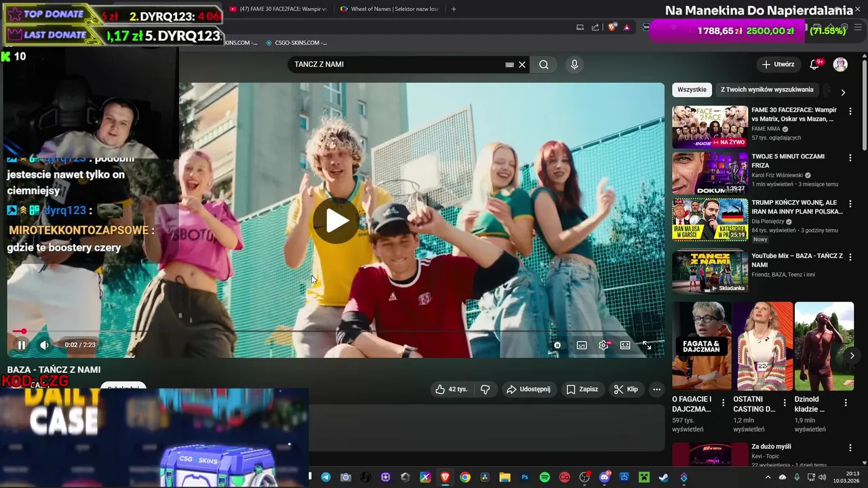Open the TRUMP KOŃCZY WOJNĘ video thumbnail
868x488 pixels.
pos(710,220)
